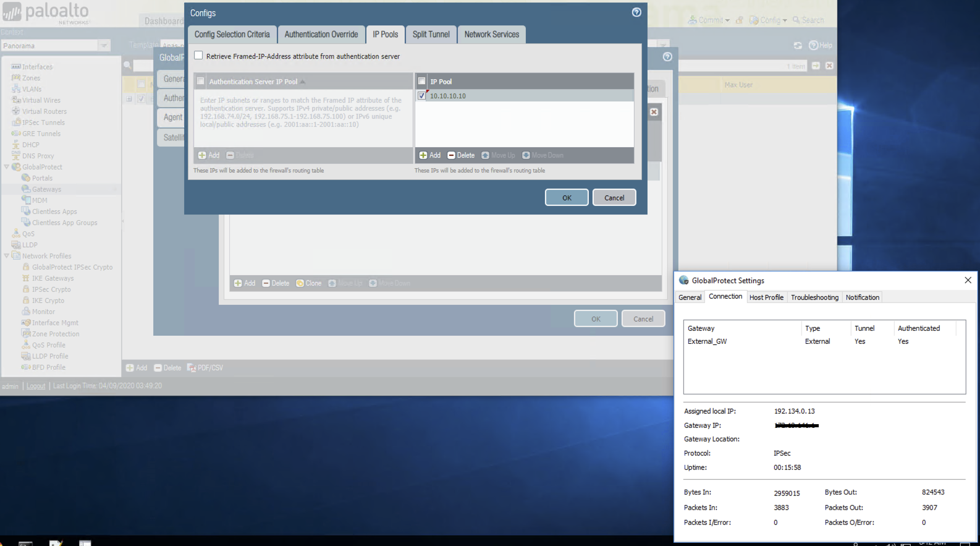Image resolution: width=980 pixels, height=546 pixels.
Task: Open Help in the Panorama top bar
Action: coord(821,45)
